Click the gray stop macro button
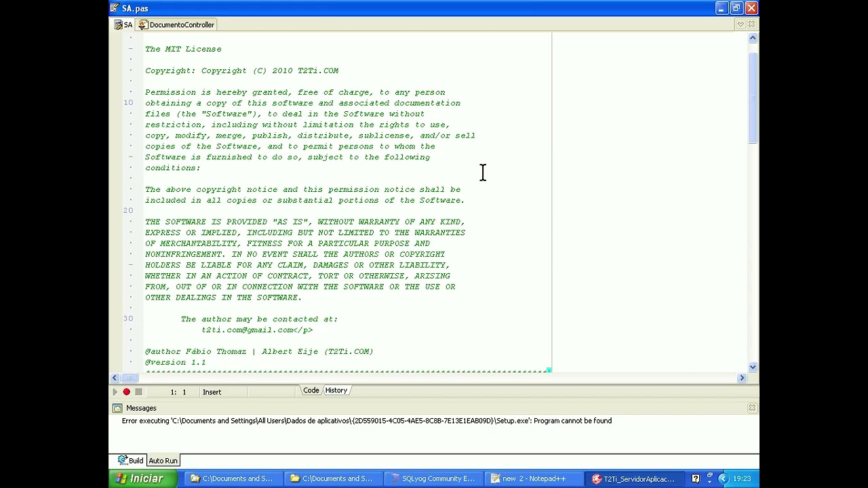Screen dimensions: 868x488 click(x=138, y=392)
